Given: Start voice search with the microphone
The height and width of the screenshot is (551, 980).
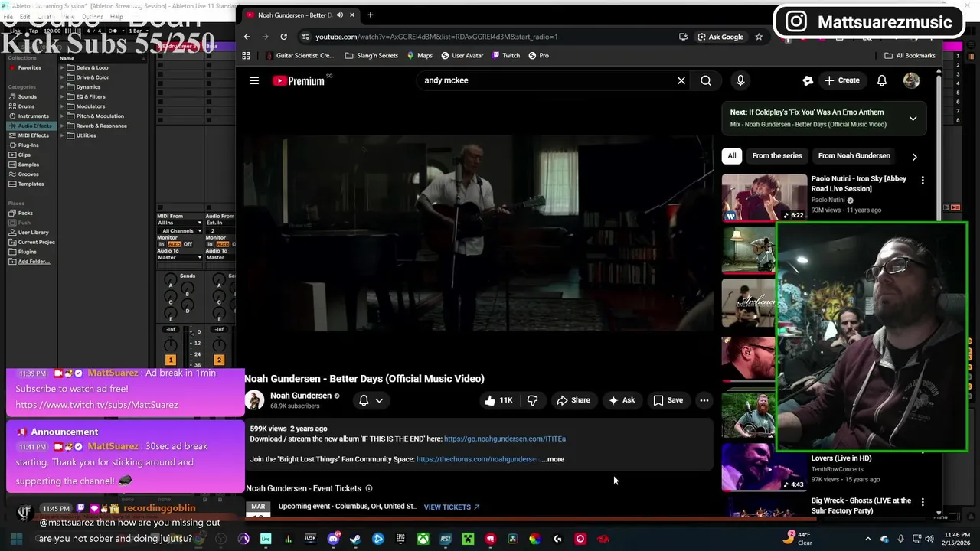Looking at the screenshot, I should point(740,80).
